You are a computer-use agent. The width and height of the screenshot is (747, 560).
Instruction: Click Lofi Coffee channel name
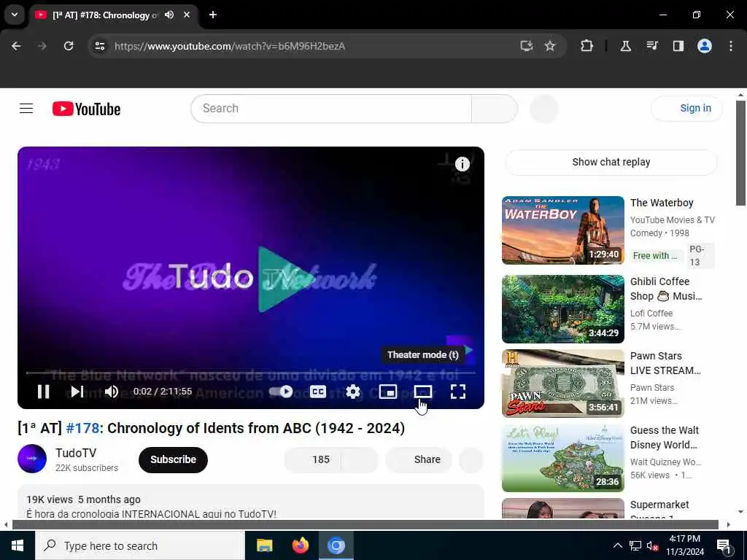[651, 314]
